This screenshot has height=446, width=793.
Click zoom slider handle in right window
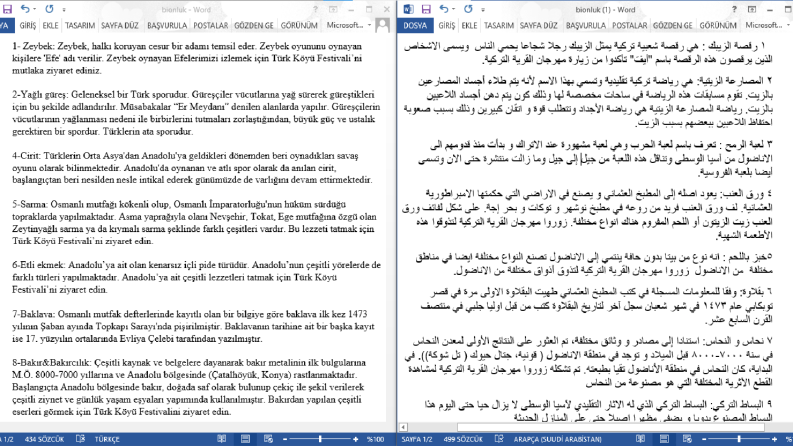pyautogui.click(x=739, y=439)
